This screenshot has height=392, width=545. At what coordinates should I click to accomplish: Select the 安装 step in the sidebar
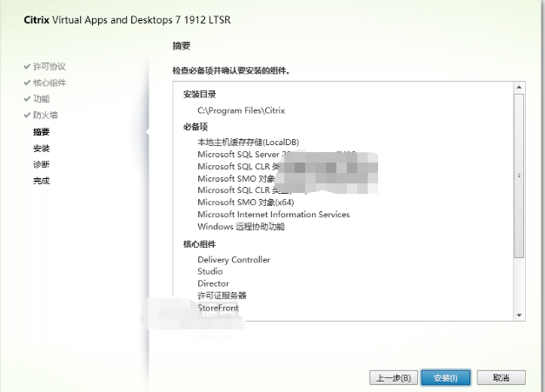[42, 149]
